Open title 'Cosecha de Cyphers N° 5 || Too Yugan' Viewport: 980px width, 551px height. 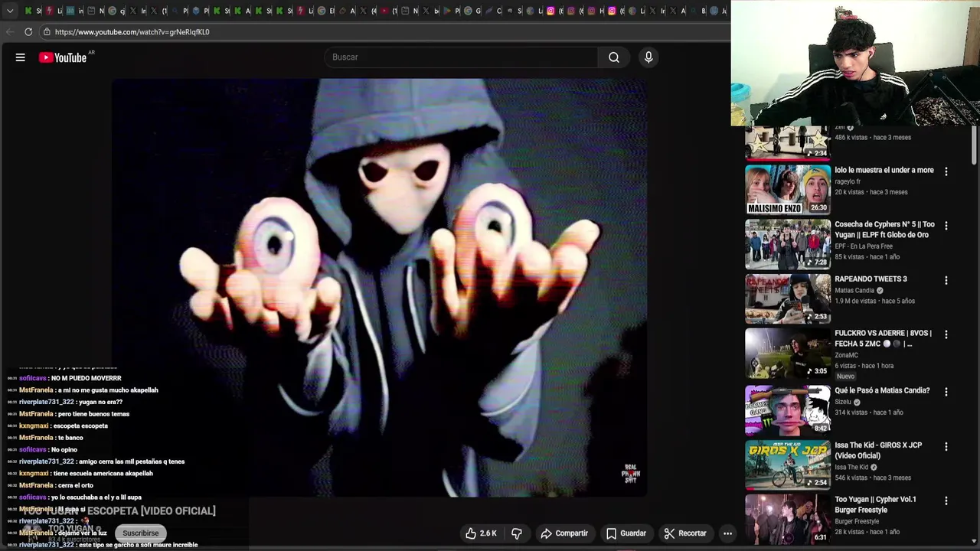click(884, 230)
